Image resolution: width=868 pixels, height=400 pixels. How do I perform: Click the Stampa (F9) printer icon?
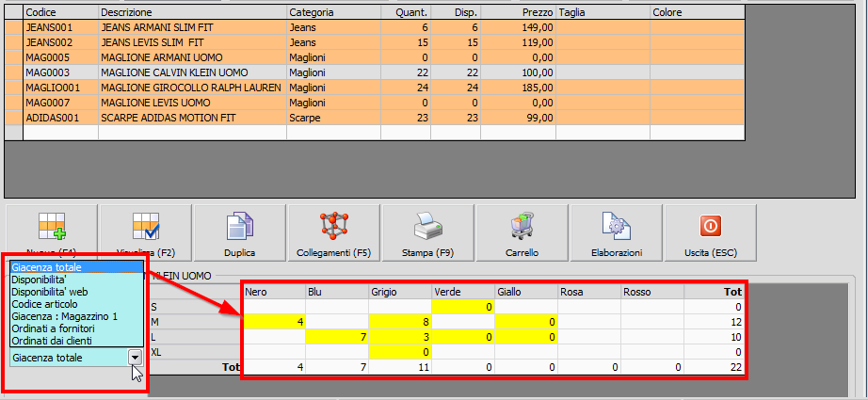(428, 232)
